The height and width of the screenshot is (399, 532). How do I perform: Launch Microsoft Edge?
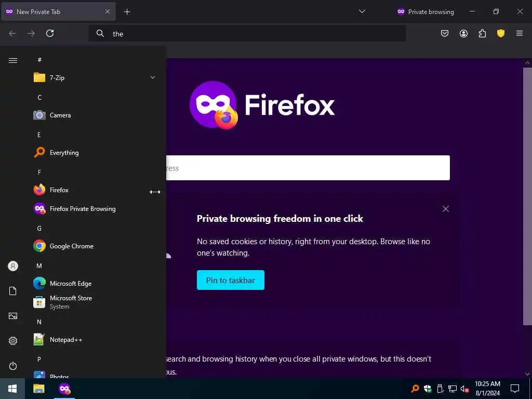[x=95, y=283]
